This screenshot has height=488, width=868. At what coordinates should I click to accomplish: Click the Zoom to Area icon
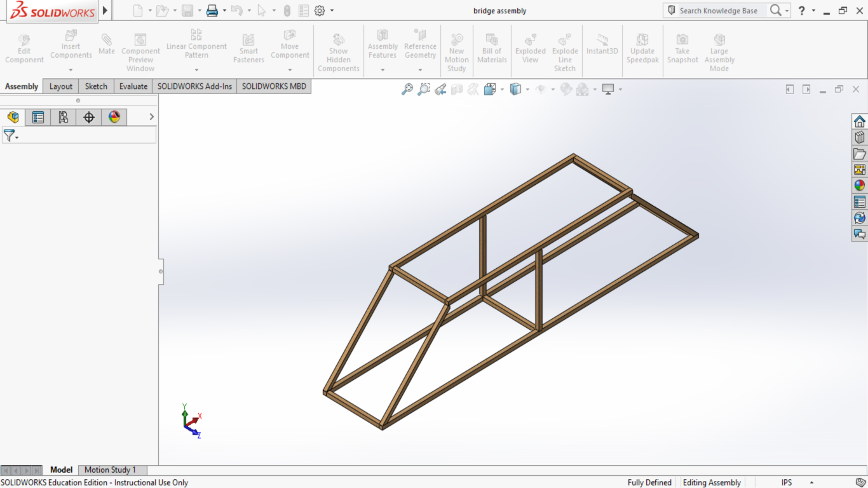(x=424, y=90)
